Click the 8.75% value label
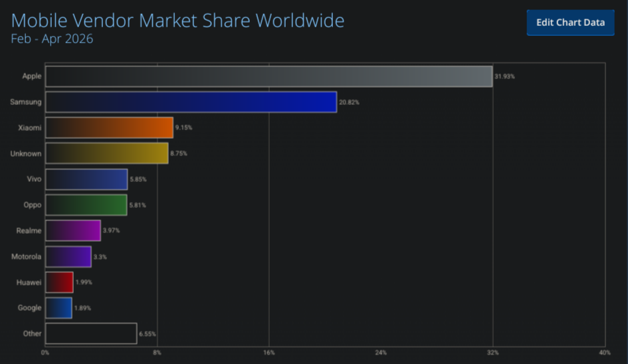The image size is (628, 364). [179, 153]
